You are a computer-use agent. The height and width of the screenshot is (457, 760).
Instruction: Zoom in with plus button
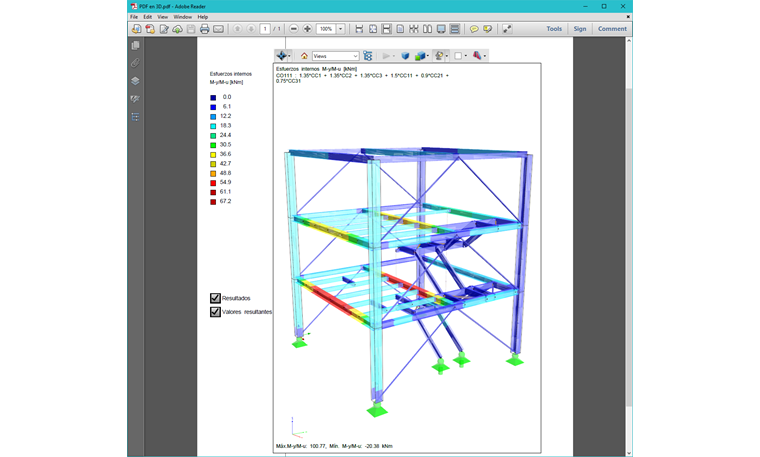307,29
